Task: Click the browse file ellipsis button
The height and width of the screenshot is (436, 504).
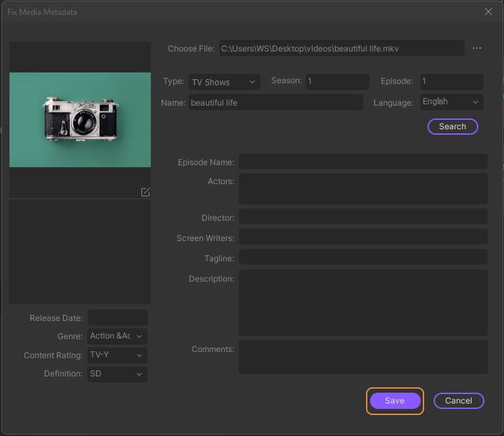Action: click(x=477, y=49)
